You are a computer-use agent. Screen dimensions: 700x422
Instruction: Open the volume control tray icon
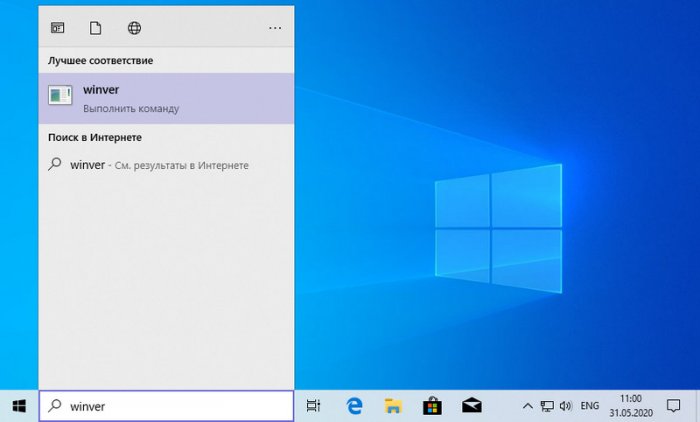(x=566, y=406)
